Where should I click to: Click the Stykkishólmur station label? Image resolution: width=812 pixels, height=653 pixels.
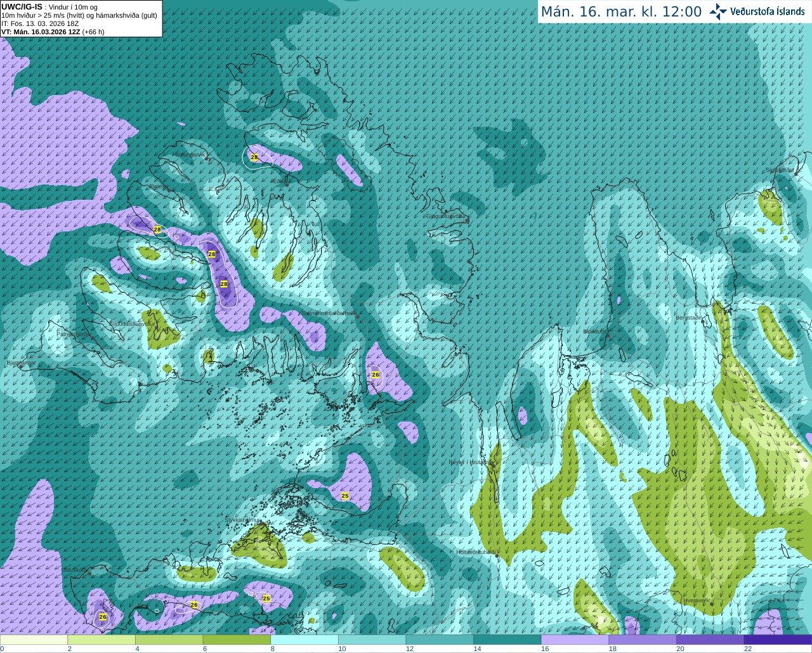click(243, 520)
